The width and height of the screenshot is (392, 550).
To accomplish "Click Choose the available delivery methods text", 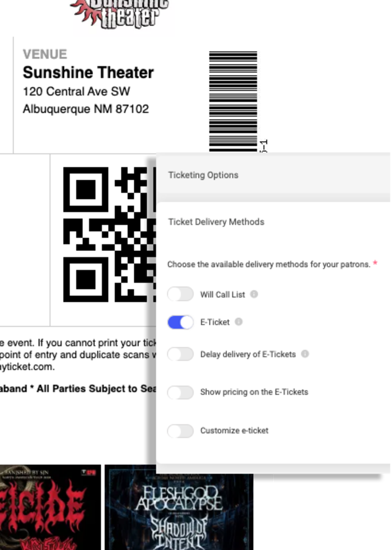I will click(x=269, y=264).
